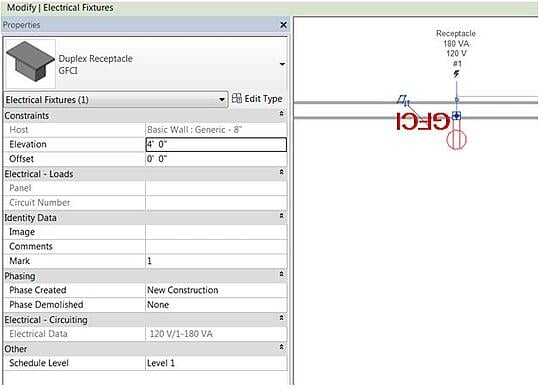Screen dimensions: 539x390
Task: Click the Properties palette title
Action: pyautogui.click(x=21, y=25)
